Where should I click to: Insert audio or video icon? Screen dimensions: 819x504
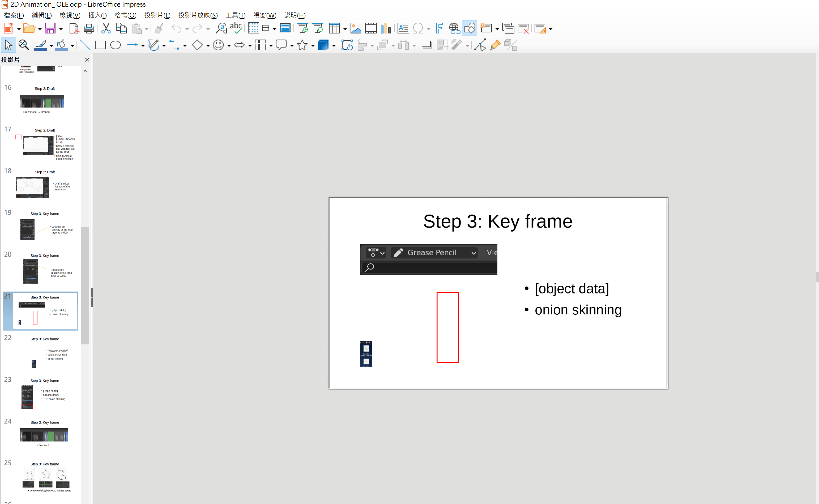click(371, 29)
